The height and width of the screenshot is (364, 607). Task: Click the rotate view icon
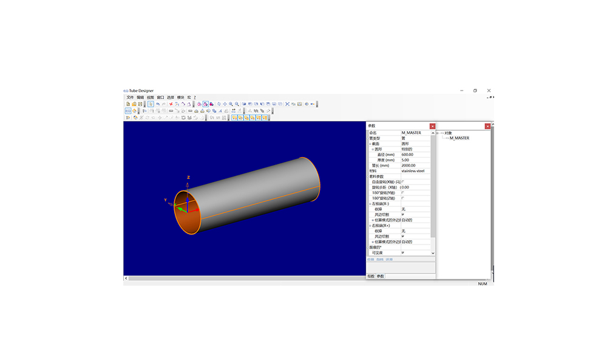pyautogui.click(x=219, y=104)
